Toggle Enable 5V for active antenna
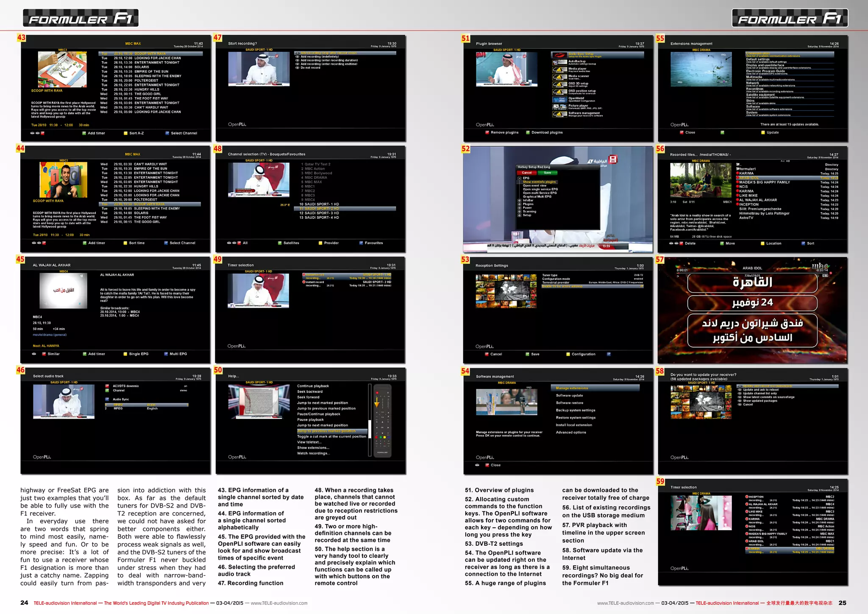Image resolution: width=868 pixels, height=614 pixels. pyautogui.click(x=593, y=286)
